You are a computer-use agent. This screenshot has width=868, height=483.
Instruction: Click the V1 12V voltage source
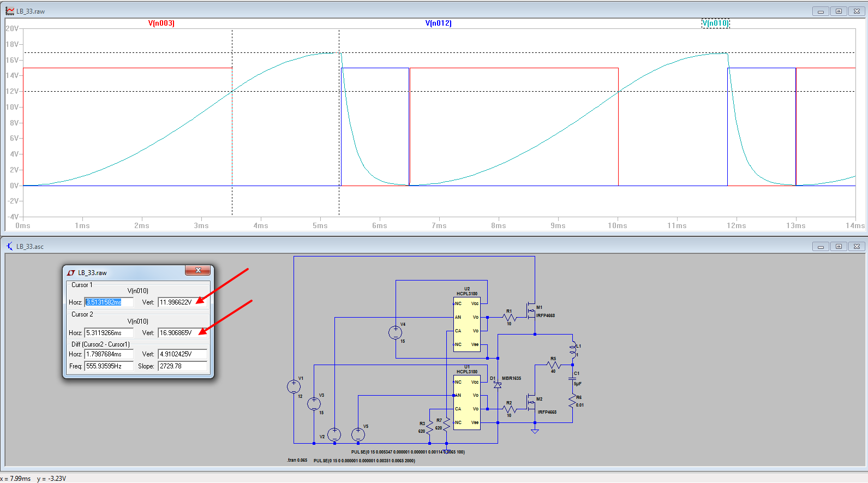[294, 386]
